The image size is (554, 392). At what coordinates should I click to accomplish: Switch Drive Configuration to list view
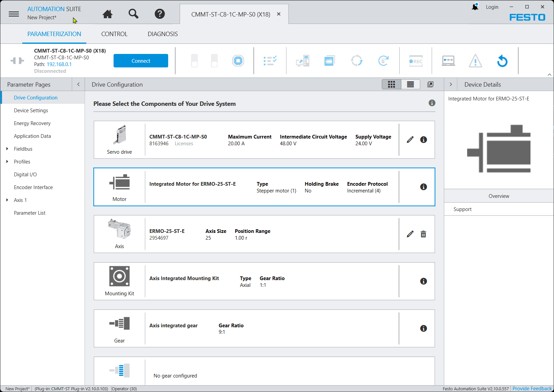pyautogui.click(x=410, y=84)
